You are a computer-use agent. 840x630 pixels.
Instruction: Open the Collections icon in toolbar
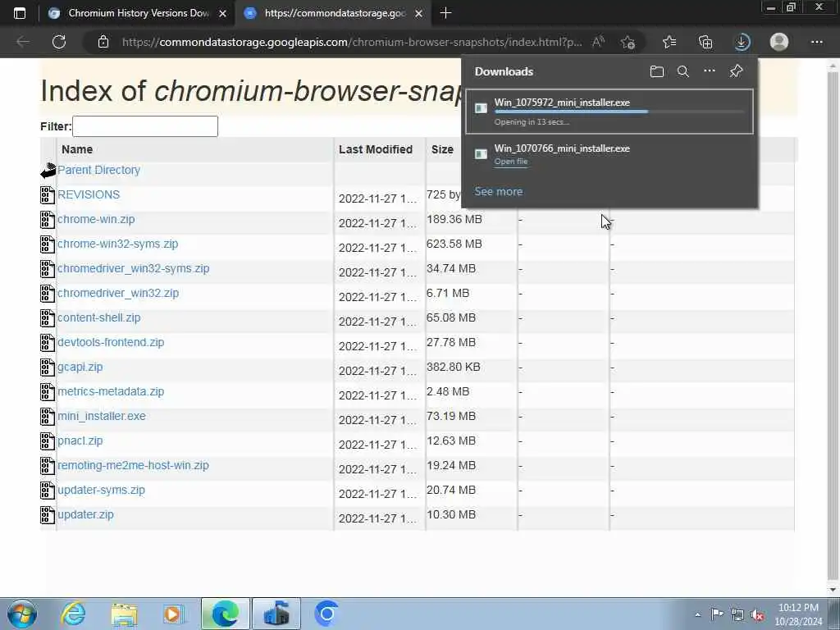705,42
